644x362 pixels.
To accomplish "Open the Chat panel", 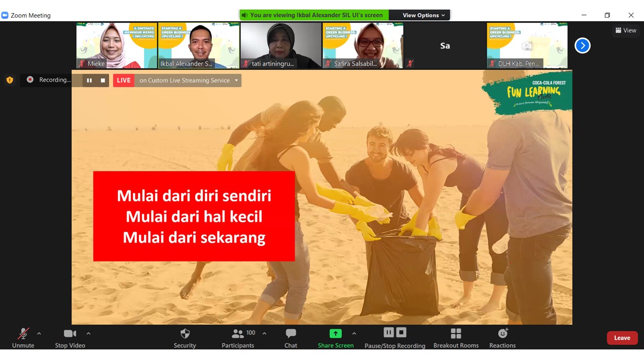I will 290,337.
